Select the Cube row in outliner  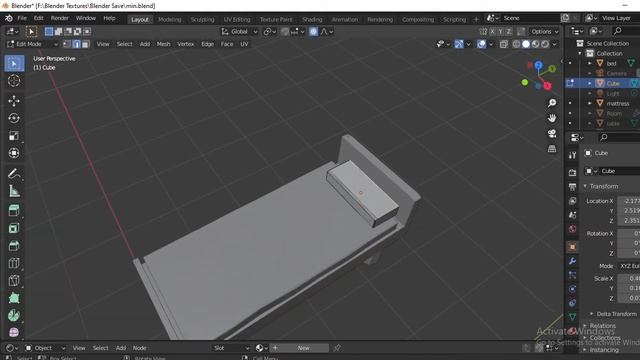[602, 83]
